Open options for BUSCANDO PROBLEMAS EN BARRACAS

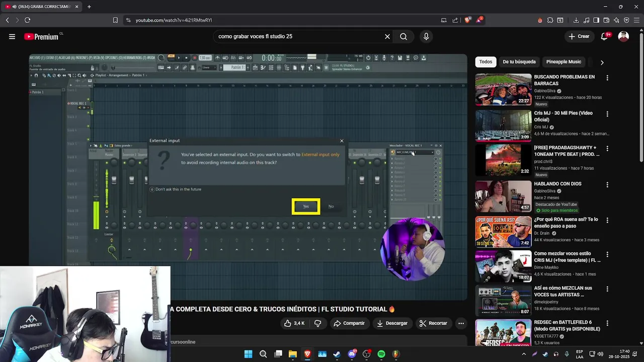pyautogui.click(x=607, y=78)
